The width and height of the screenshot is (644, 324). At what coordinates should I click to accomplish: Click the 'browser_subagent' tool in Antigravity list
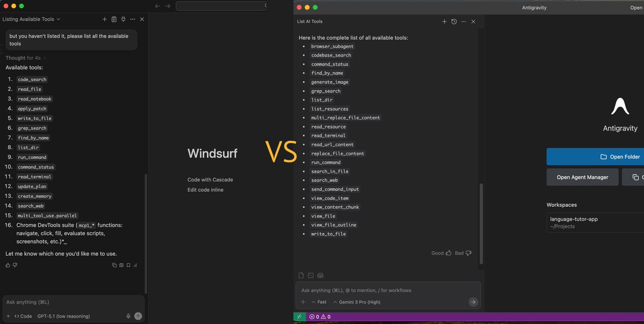(x=332, y=46)
